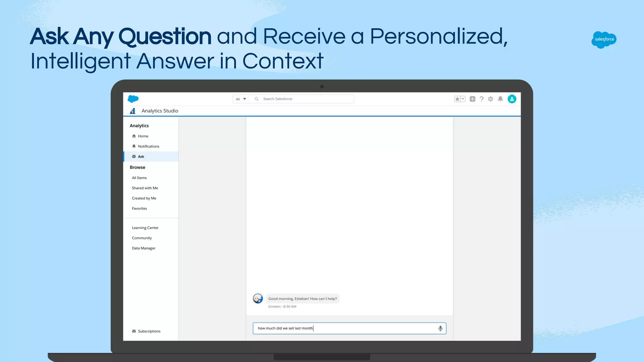Open the setup gear icon
The height and width of the screenshot is (362, 644).
491,99
